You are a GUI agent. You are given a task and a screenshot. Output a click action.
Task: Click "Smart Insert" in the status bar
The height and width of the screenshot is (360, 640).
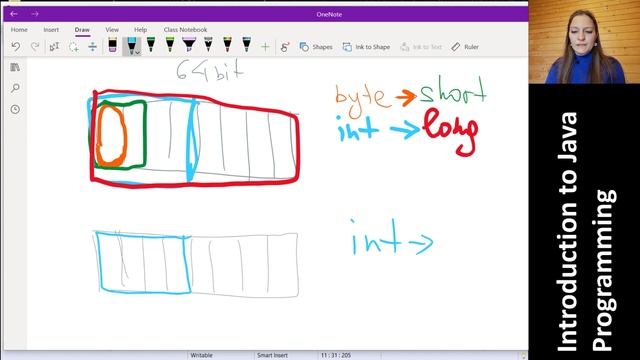click(x=272, y=356)
